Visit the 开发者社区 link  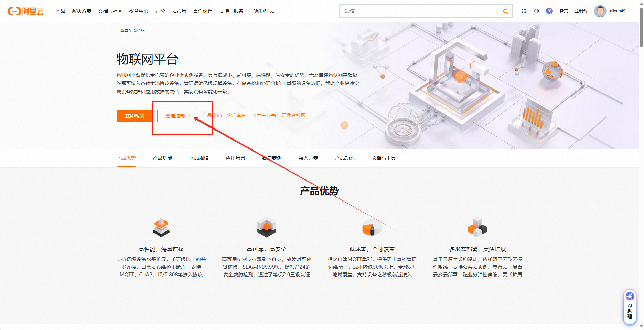pos(293,116)
